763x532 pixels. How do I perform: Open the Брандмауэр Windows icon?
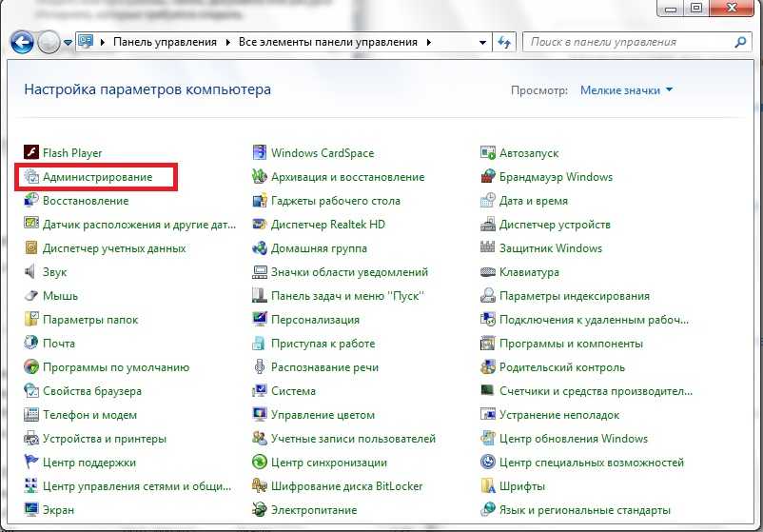tap(488, 176)
